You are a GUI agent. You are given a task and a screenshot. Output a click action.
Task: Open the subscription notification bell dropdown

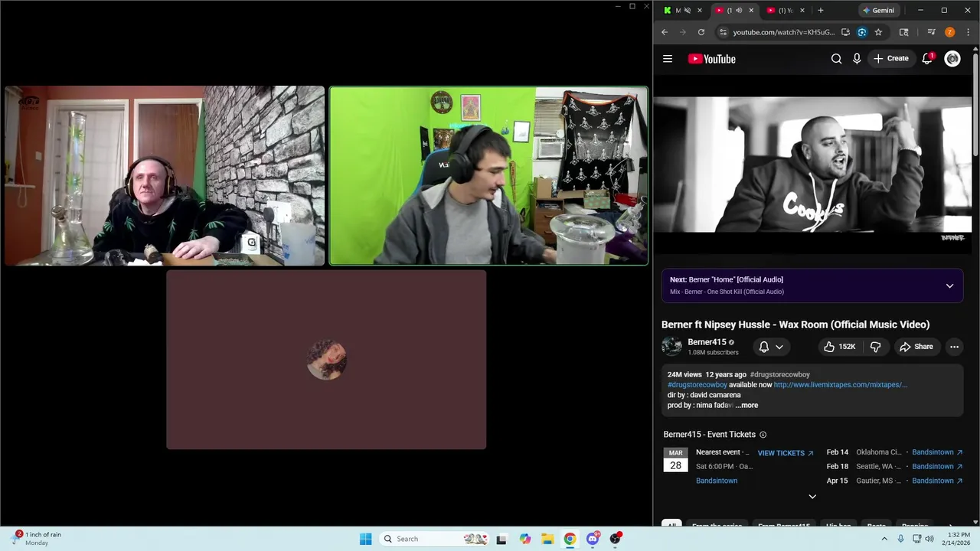771,347
